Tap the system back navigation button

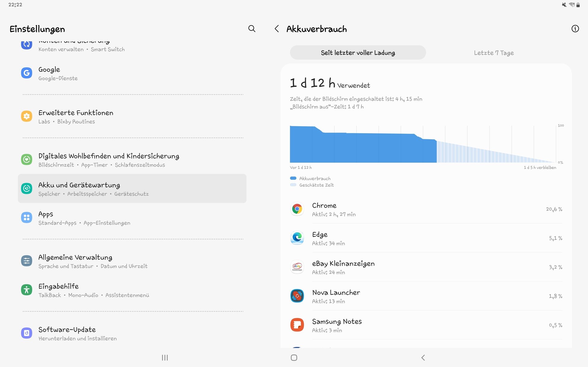423,358
